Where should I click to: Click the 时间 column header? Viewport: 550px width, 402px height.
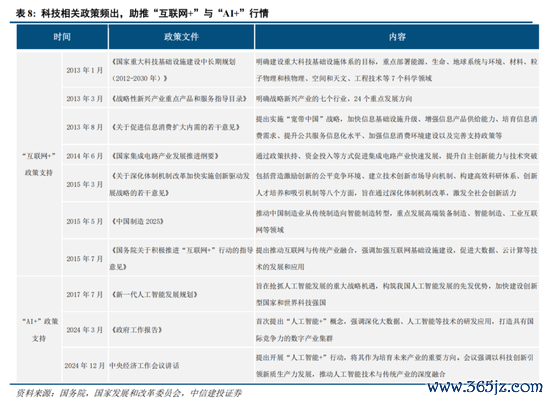click(x=62, y=37)
